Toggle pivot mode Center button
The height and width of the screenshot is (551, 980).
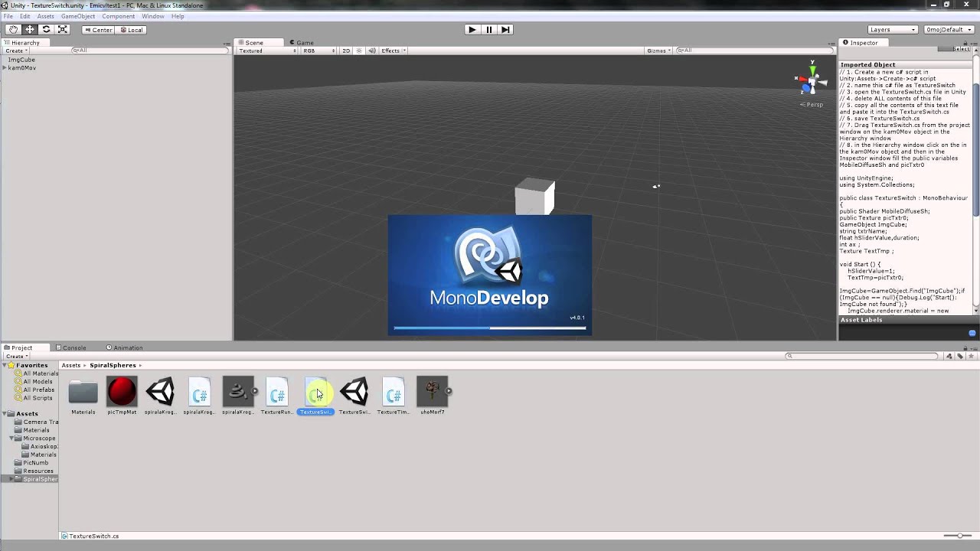[98, 30]
